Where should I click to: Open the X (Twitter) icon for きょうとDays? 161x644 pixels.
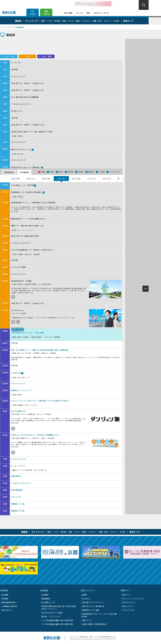(18, 322)
